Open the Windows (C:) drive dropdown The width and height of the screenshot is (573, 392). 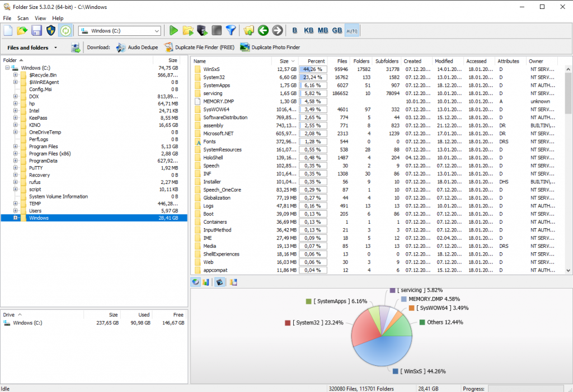[x=157, y=31]
